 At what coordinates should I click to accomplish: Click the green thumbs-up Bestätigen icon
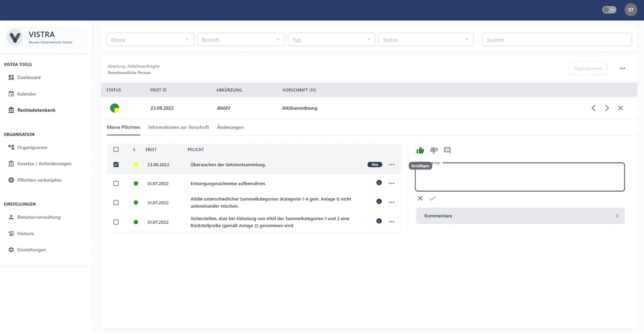pos(420,150)
